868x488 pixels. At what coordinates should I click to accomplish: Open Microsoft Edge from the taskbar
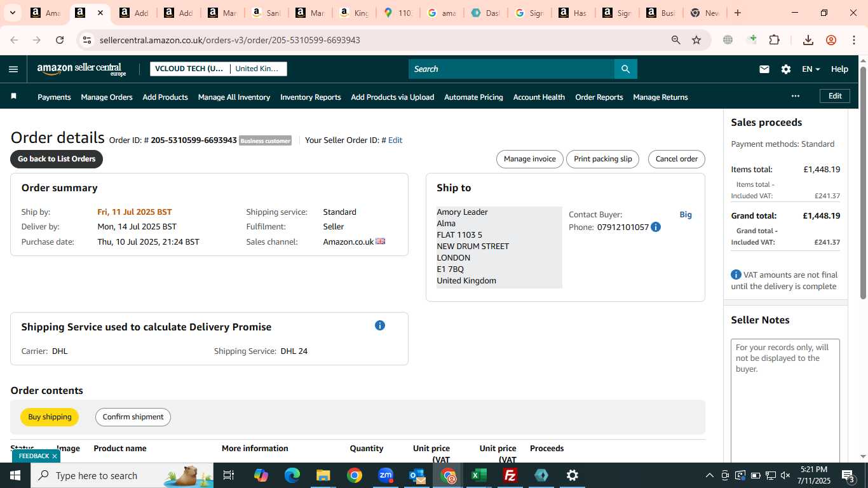coord(292,475)
